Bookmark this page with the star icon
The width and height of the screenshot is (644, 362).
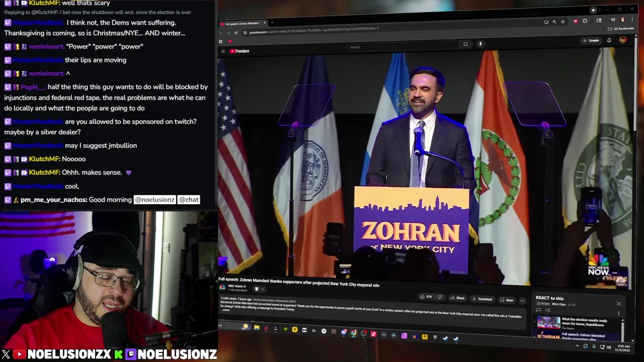(562, 22)
